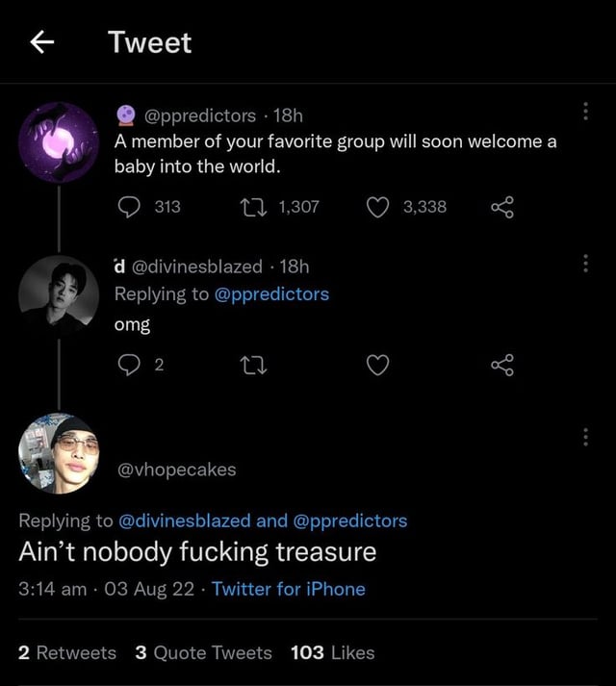Open the @vhopecakes profile photo

click(x=58, y=452)
